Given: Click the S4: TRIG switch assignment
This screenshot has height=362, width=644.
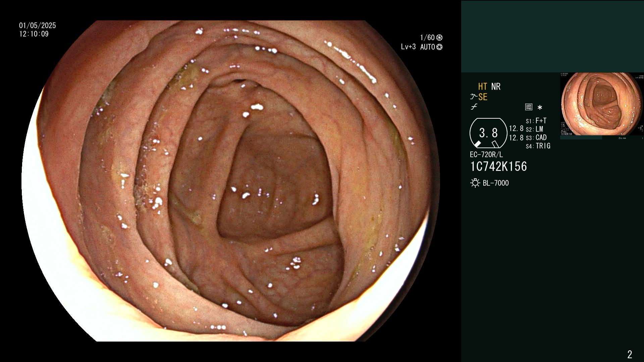Looking at the screenshot, I should click(x=538, y=146).
